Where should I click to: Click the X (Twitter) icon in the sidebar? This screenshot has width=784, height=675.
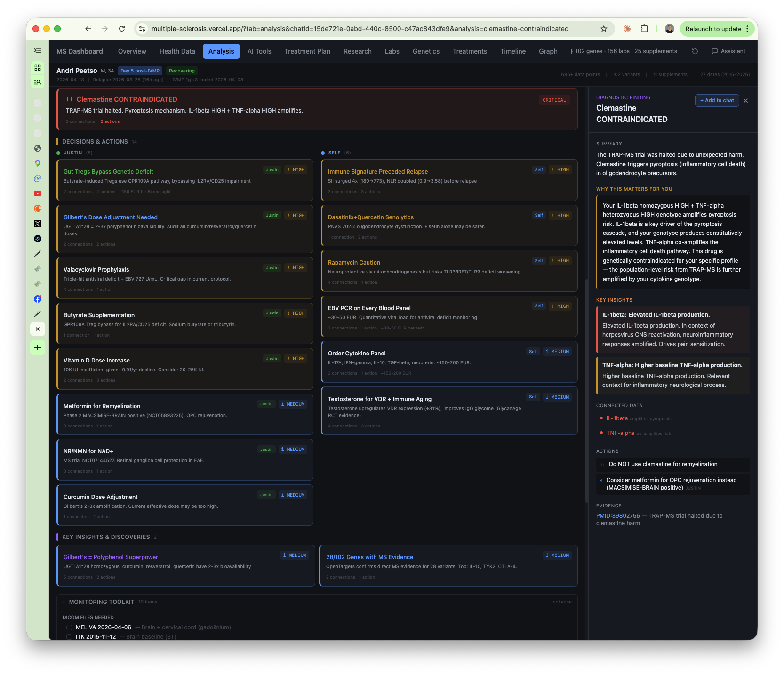point(38,224)
